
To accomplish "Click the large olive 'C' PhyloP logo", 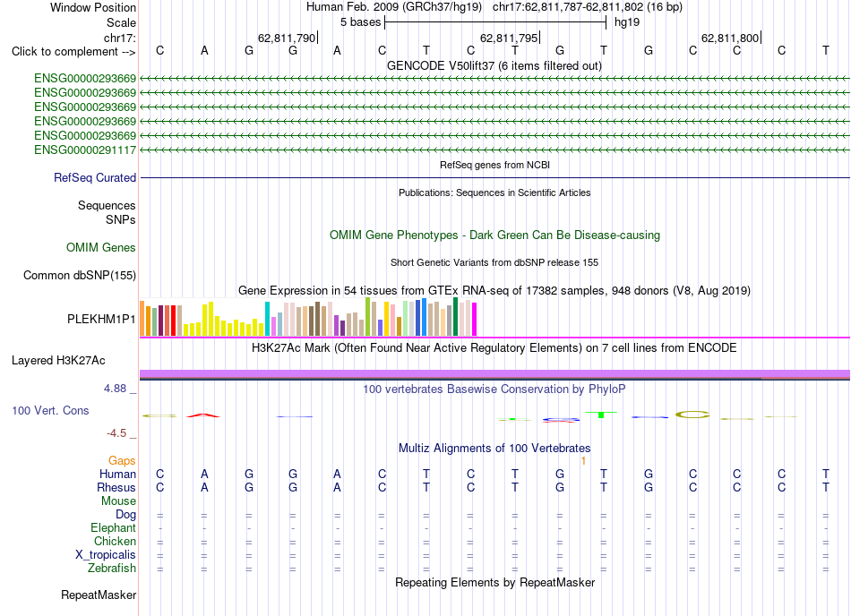I will [692, 415].
